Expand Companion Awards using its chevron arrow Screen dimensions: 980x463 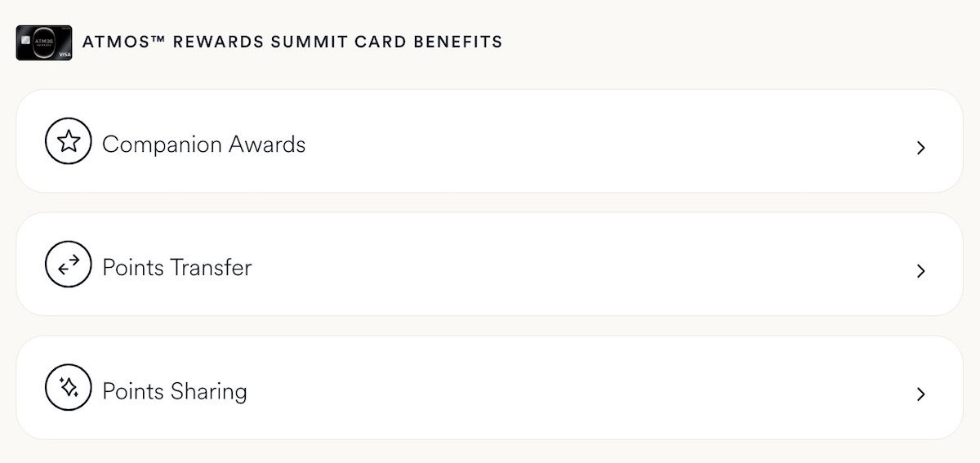(920, 148)
